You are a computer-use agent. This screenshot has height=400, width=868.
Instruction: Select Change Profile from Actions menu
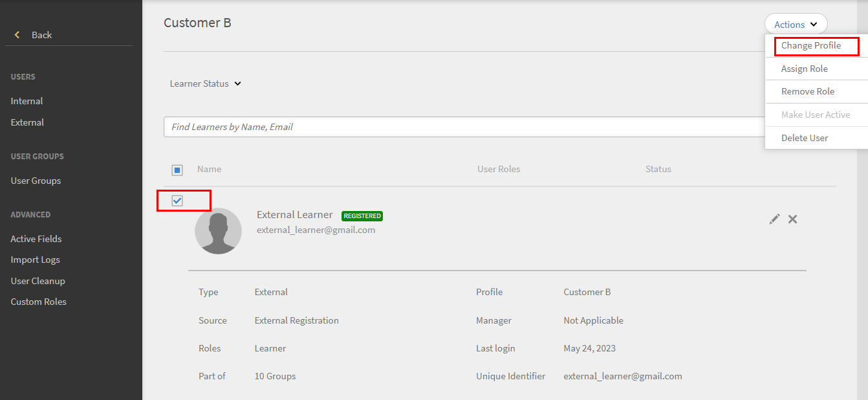coord(811,46)
